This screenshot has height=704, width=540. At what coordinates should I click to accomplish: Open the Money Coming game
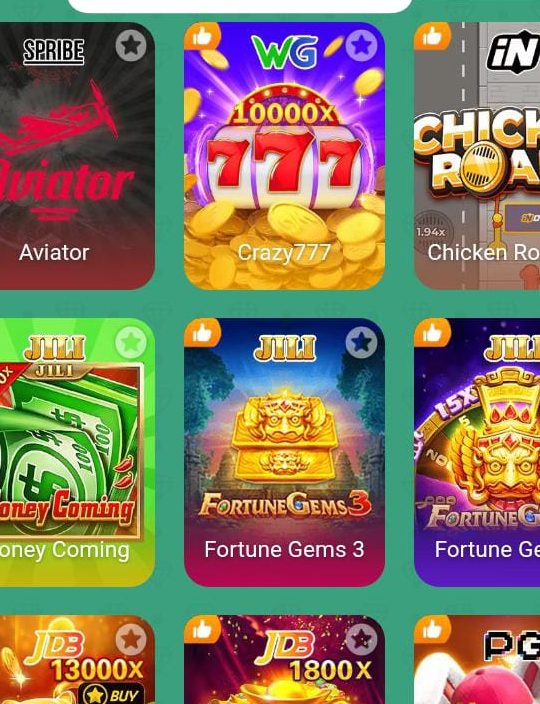[x=77, y=453]
